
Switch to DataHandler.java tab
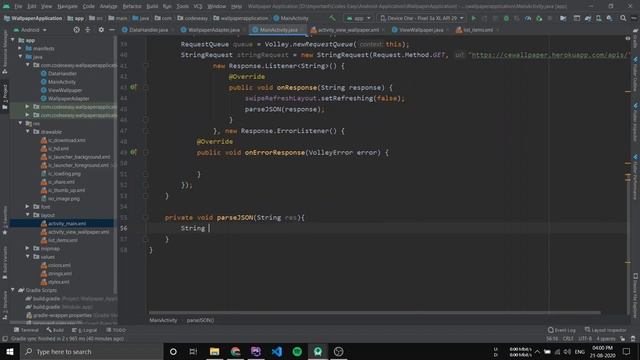click(148, 30)
